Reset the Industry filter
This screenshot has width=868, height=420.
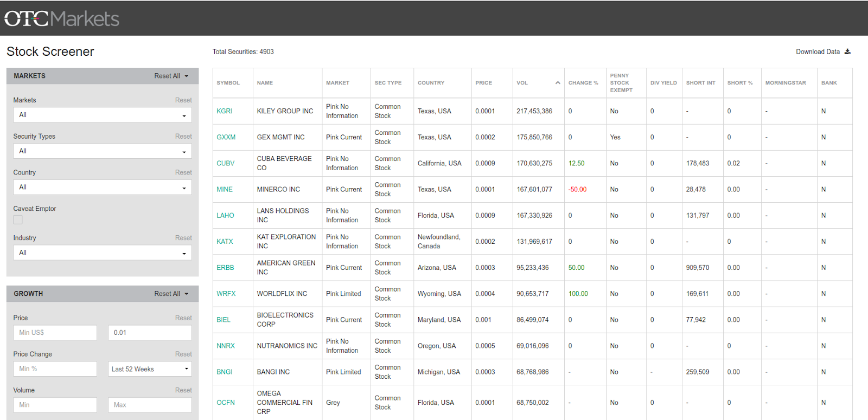pos(183,238)
